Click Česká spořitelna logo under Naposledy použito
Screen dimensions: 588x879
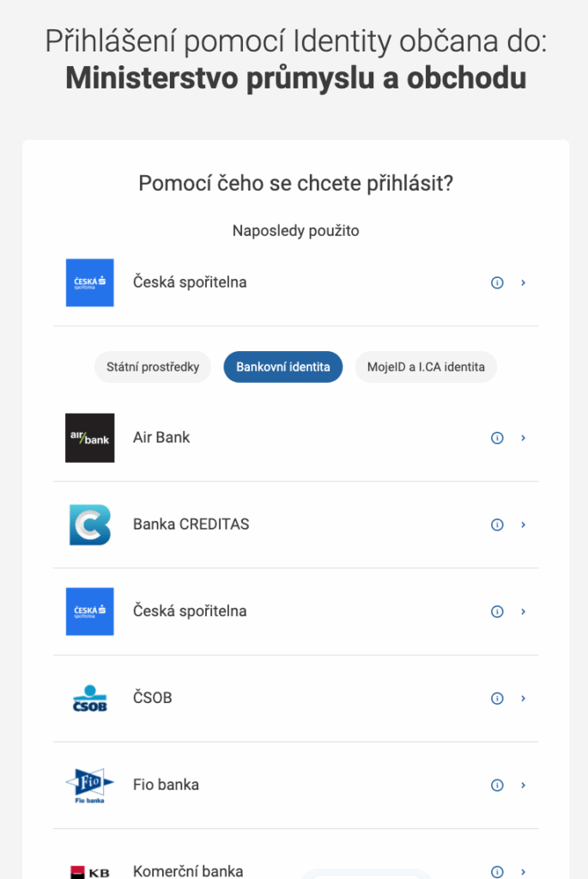point(89,282)
